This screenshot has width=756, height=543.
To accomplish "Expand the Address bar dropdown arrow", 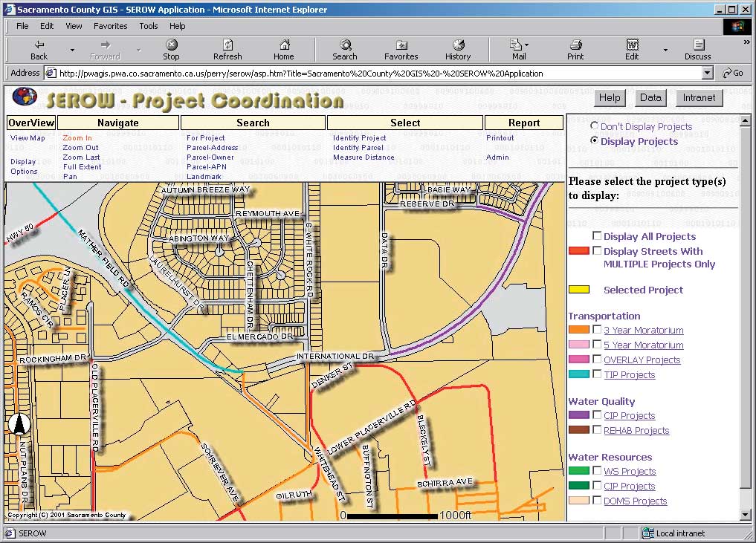I will (x=708, y=73).
